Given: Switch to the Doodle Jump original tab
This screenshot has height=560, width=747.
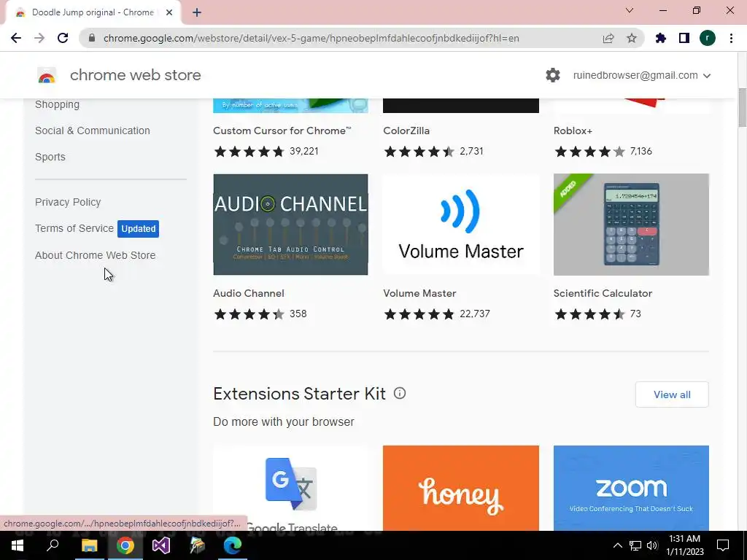Looking at the screenshot, I should click(x=93, y=12).
